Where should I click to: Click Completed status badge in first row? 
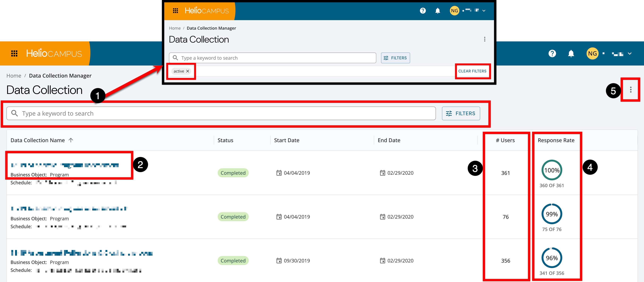pos(233,173)
